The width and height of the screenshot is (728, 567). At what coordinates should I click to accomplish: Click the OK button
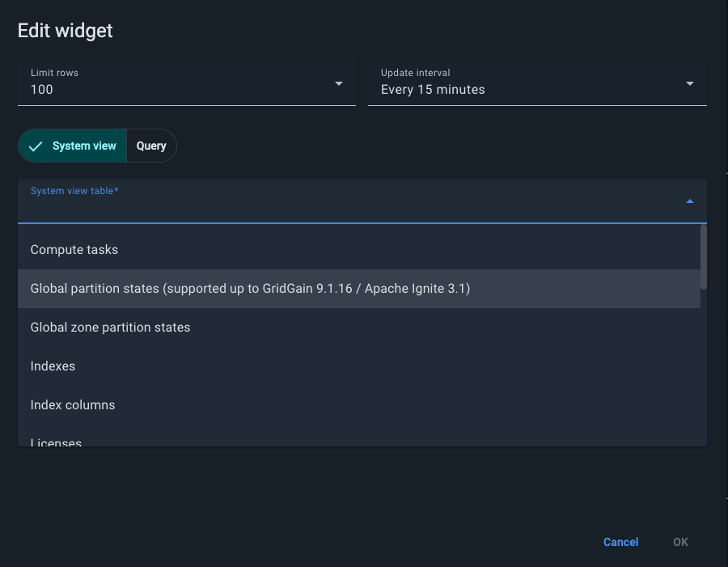pyautogui.click(x=680, y=542)
